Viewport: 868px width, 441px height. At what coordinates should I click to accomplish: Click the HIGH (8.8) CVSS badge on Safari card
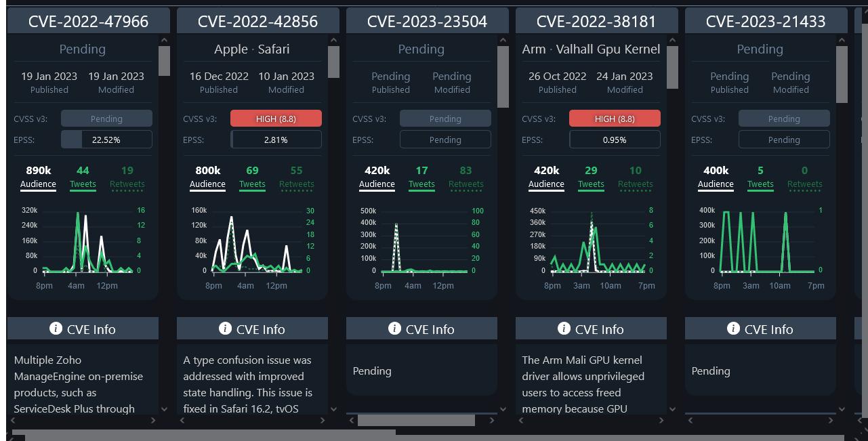coord(276,118)
